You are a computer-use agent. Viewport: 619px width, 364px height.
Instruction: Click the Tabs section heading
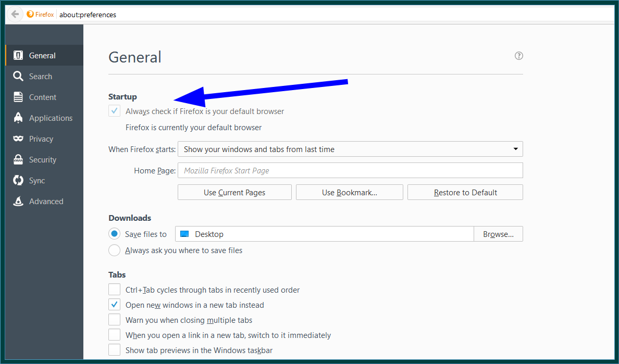click(x=117, y=274)
